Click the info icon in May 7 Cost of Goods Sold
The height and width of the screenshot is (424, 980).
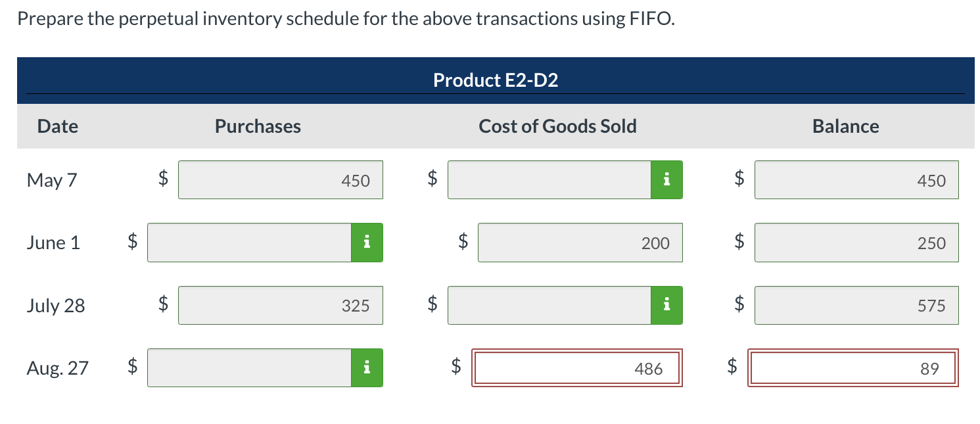666,179
